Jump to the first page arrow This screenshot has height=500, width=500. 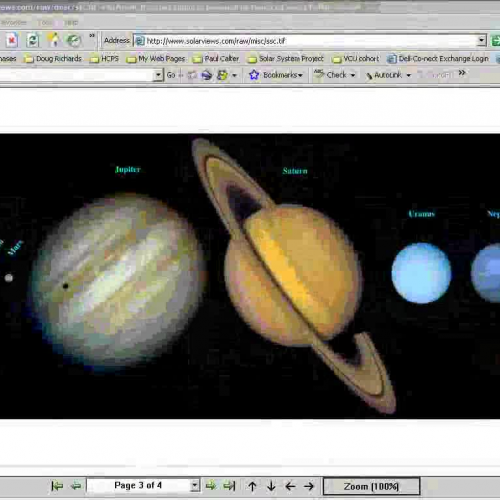(57, 486)
